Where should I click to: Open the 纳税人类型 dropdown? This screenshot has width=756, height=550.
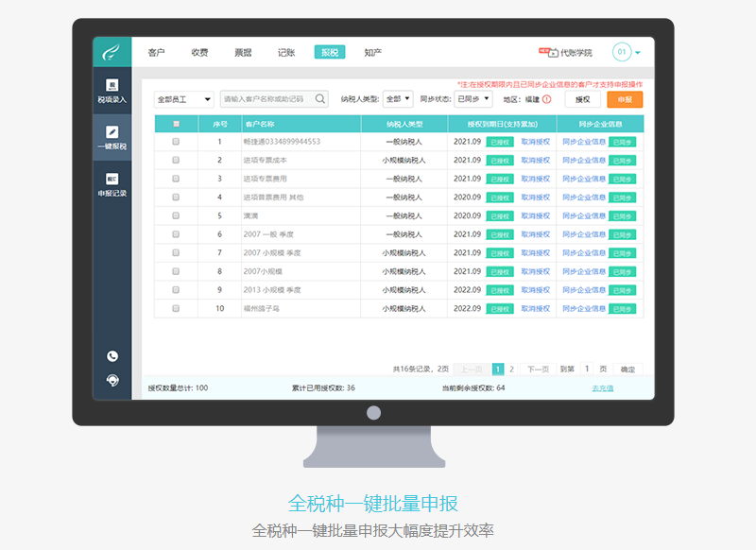pyautogui.click(x=398, y=98)
